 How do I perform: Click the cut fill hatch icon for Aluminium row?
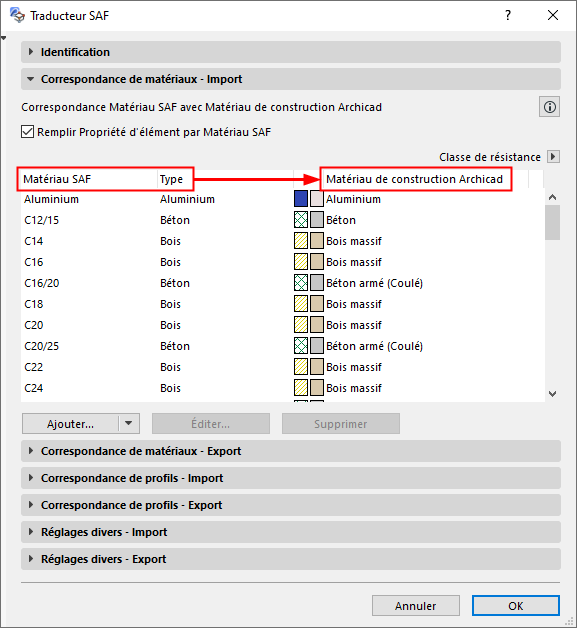[301, 199]
